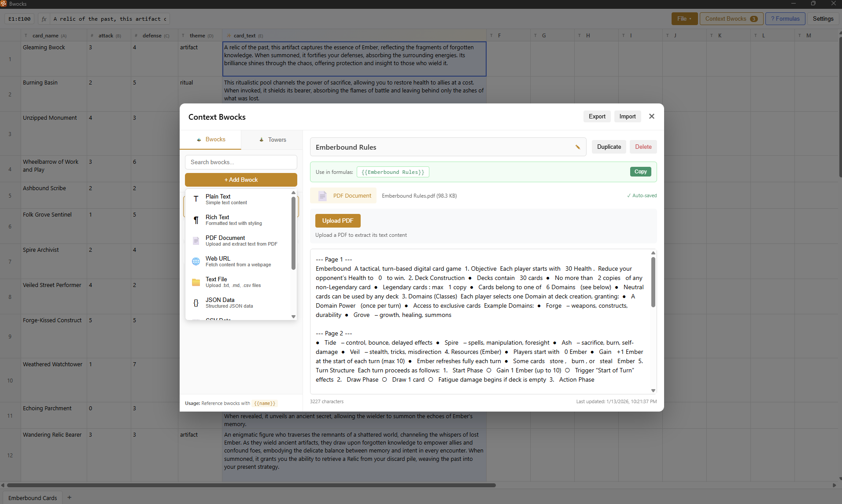842x504 pixels.
Task: Click the Search bwocks input field
Action: click(241, 162)
